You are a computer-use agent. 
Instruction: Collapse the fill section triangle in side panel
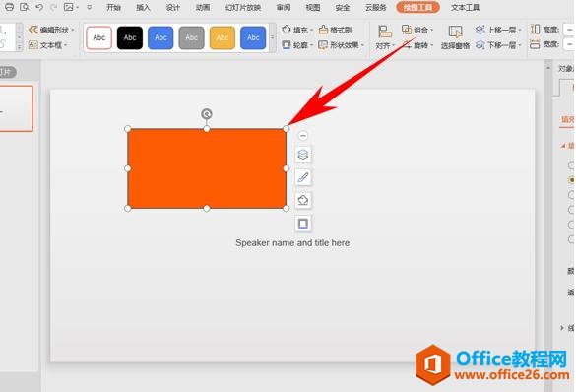pyautogui.click(x=563, y=146)
